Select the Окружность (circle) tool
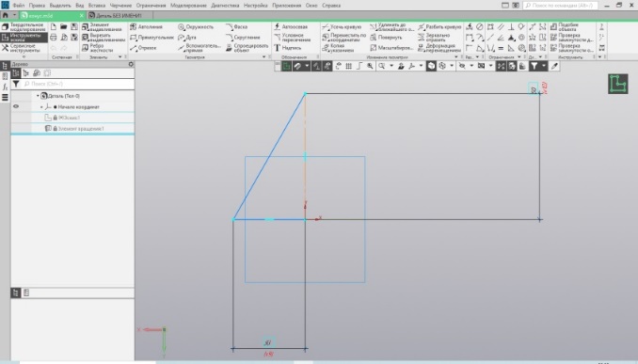This screenshot has height=364, width=638. [196, 27]
